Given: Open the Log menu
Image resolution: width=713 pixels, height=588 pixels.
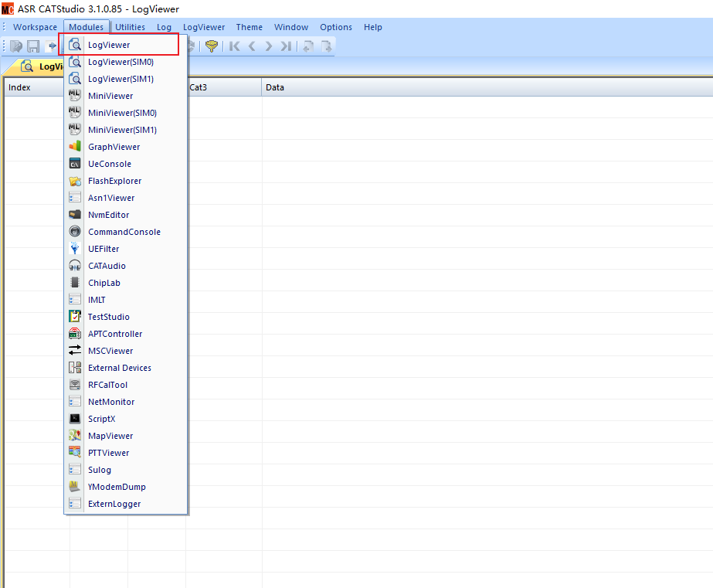Looking at the screenshot, I should [165, 27].
